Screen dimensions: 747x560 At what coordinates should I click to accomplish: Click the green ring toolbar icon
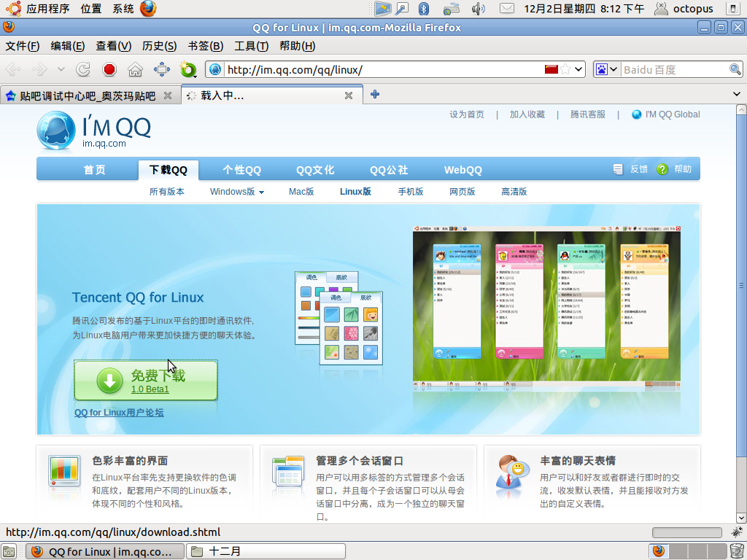188,70
